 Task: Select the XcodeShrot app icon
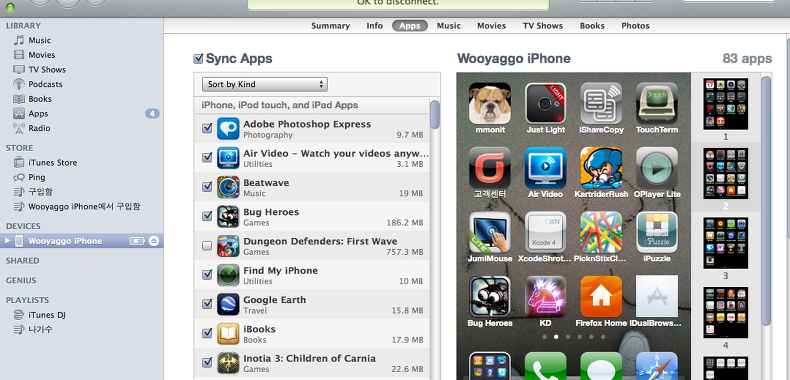[x=545, y=232]
